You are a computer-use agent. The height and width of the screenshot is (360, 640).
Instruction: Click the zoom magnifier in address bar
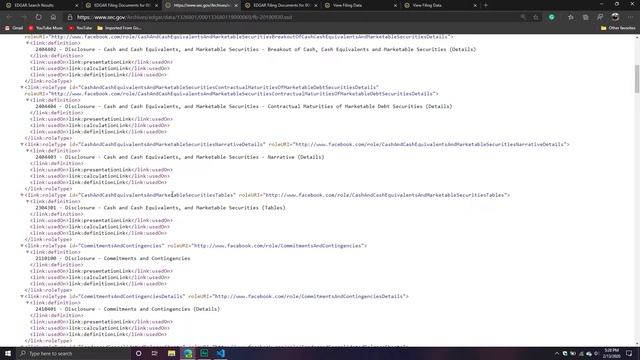click(x=523, y=17)
